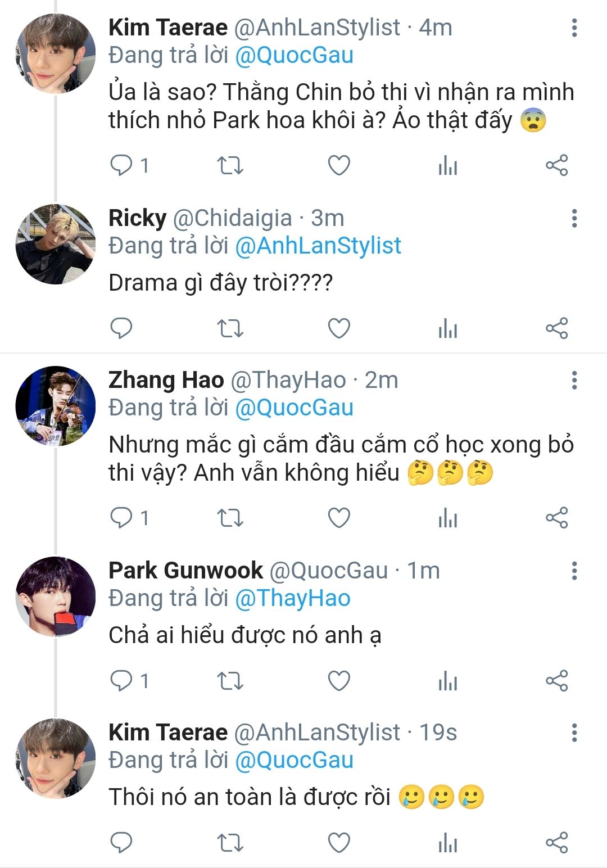Image resolution: width=607 pixels, height=868 pixels.
Task: Open Park Gunwook's profile name
Action: click(185, 571)
